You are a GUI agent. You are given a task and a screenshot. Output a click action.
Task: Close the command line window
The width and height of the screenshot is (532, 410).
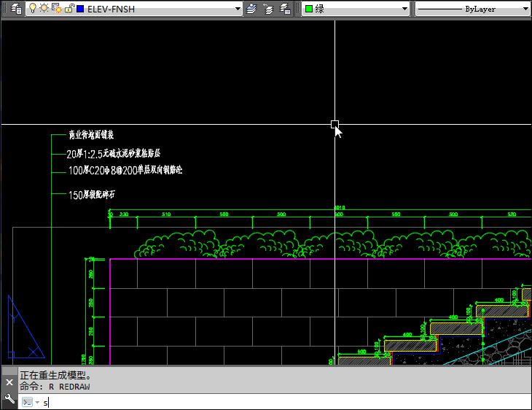pos(9,382)
